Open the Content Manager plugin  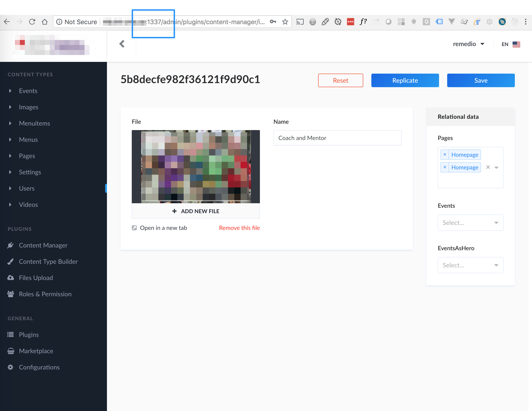[43, 245]
